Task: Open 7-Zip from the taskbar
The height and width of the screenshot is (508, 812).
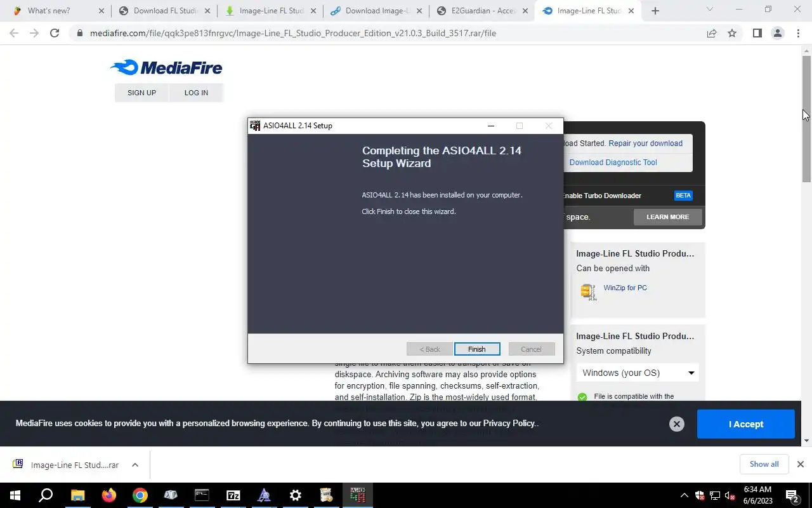Action: tap(233, 495)
